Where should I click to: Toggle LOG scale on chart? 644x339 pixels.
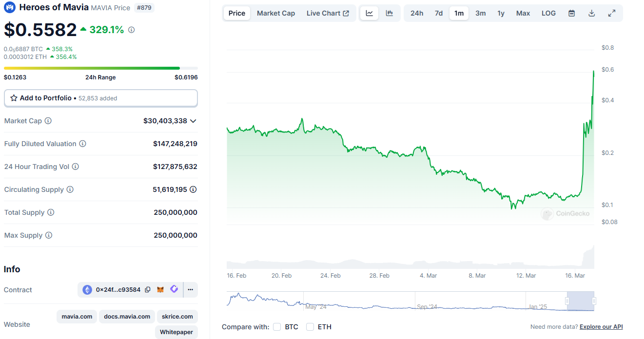point(548,13)
